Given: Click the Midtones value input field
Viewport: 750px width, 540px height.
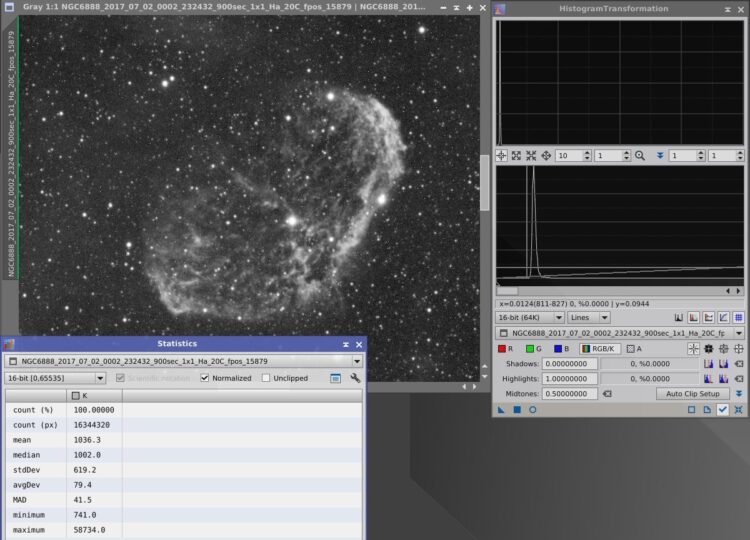Looking at the screenshot, I should pyautogui.click(x=569, y=394).
